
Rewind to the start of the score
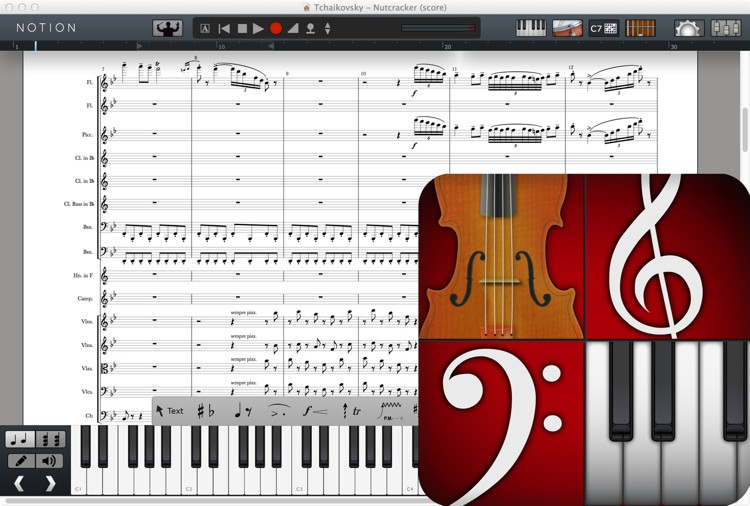[224, 29]
